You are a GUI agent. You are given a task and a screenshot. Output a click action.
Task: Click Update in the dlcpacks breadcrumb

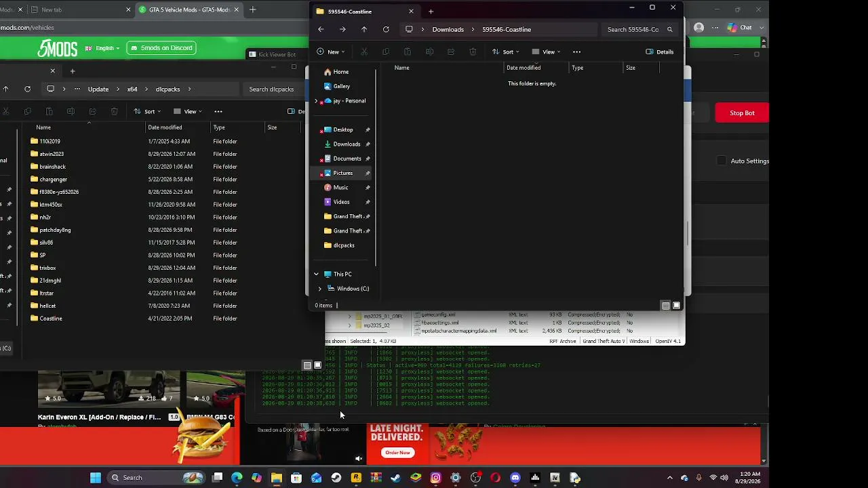point(98,89)
